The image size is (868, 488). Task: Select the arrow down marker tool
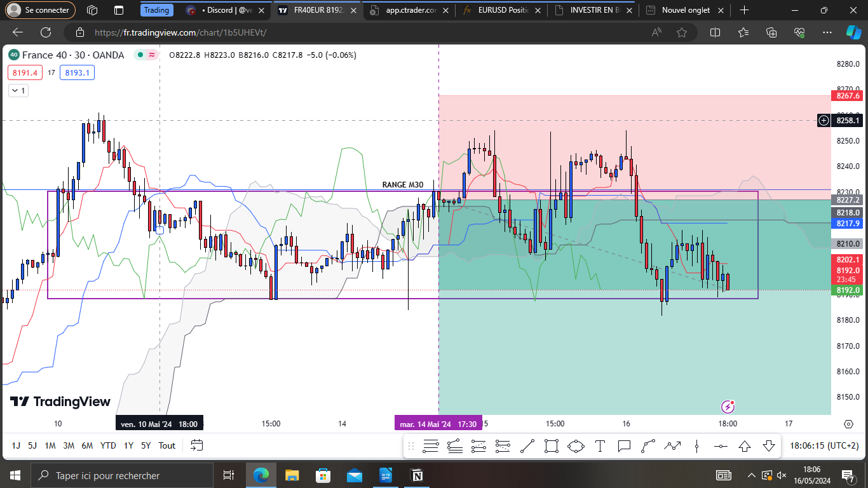pyautogui.click(x=769, y=446)
